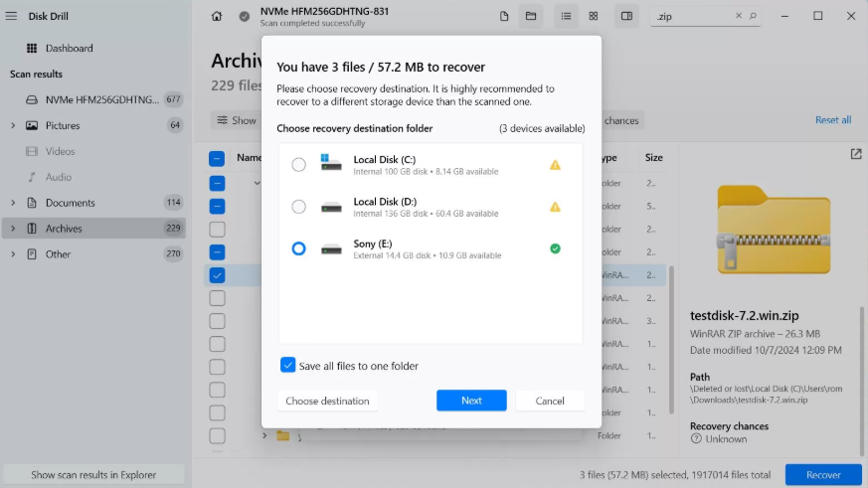Screen dimensions: 868x488
Task: Select the grid view layout icon
Action: (x=594, y=16)
